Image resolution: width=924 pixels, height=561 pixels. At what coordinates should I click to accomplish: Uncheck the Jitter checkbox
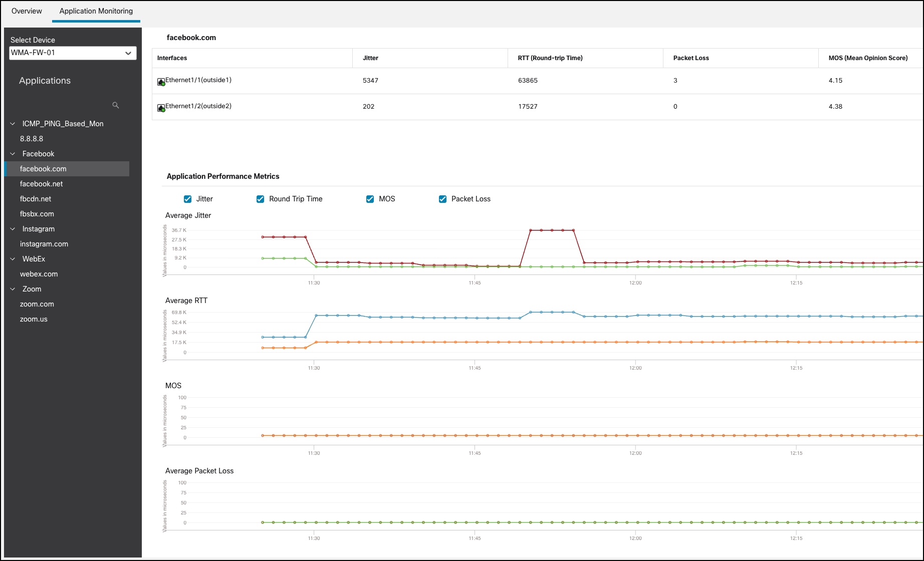(x=188, y=199)
